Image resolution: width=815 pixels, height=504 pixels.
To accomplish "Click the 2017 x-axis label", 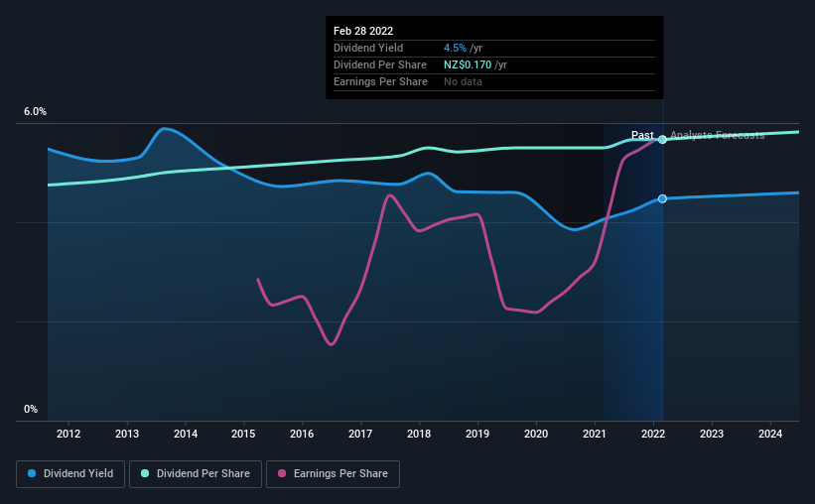I will coord(360,434).
